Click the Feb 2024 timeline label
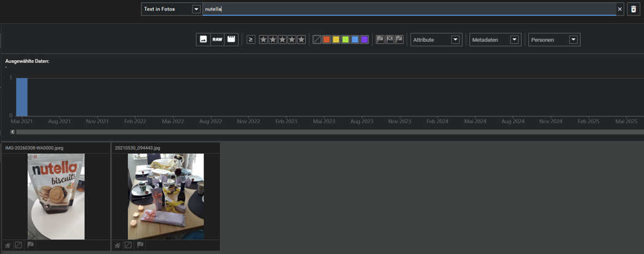 (437, 121)
